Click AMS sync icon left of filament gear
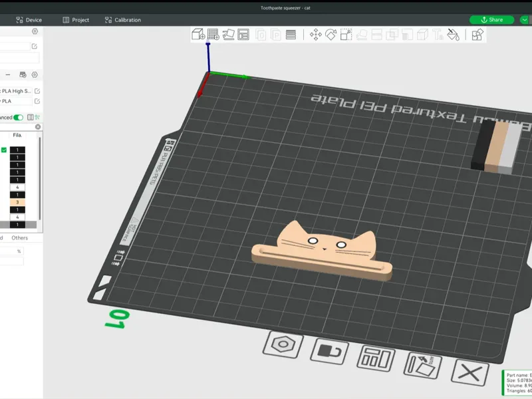This screenshot has width=532, height=399. pos(23,74)
